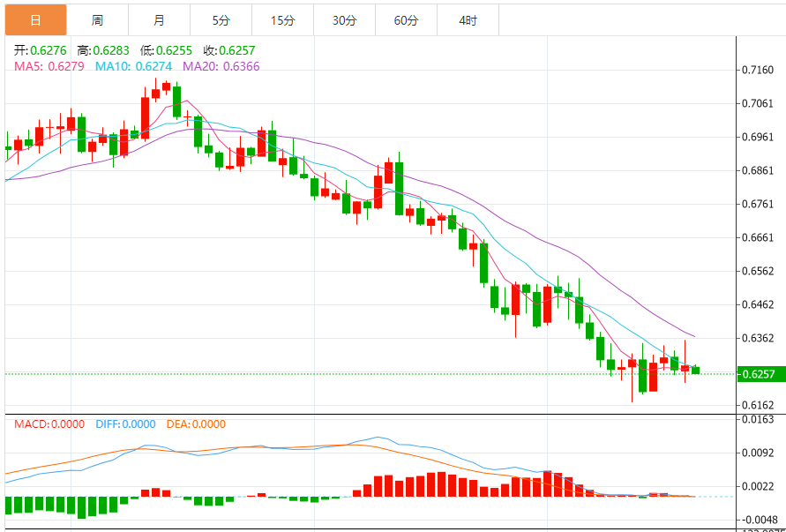
Task: Click the 0.6362 price axis label
Action: (758, 338)
